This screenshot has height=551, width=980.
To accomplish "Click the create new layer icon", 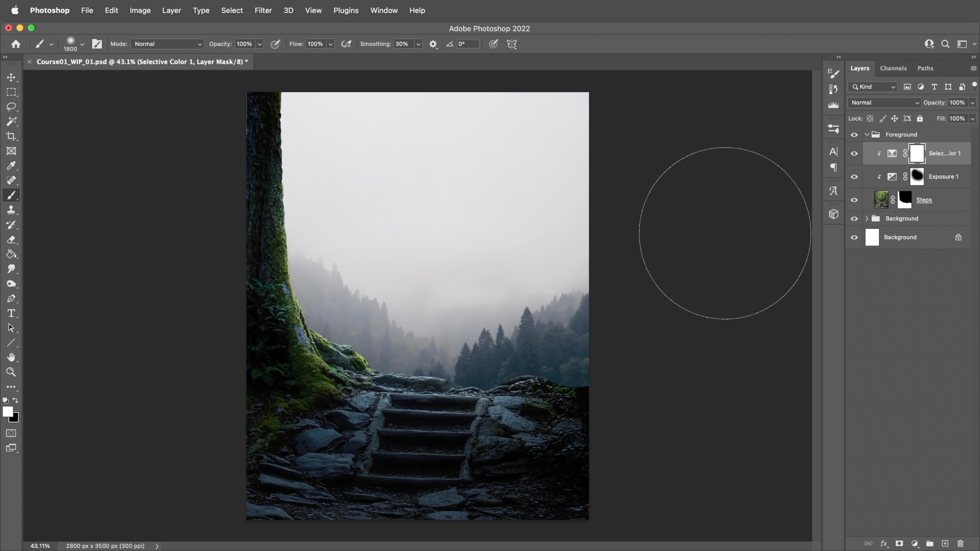I will 945,543.
